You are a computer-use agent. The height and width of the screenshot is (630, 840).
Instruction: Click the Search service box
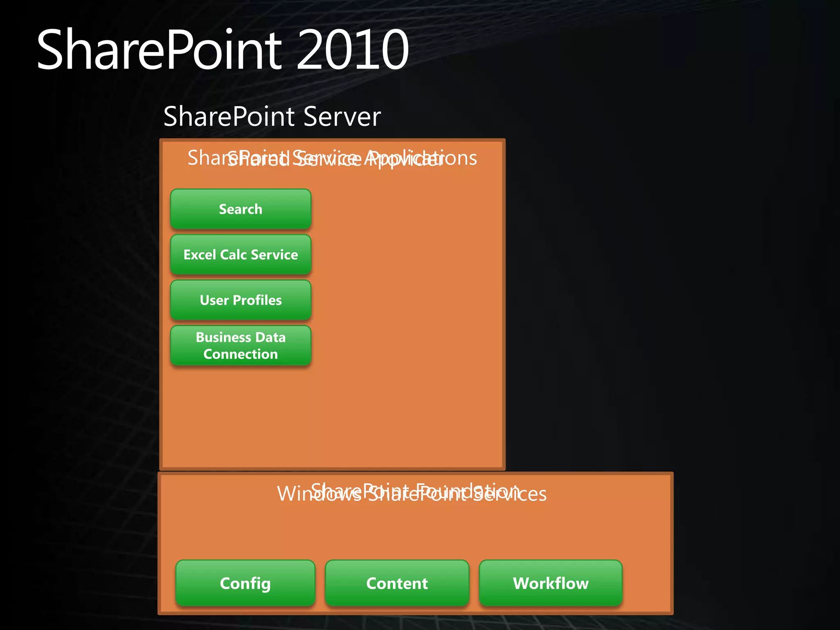(x=241, y=209)
